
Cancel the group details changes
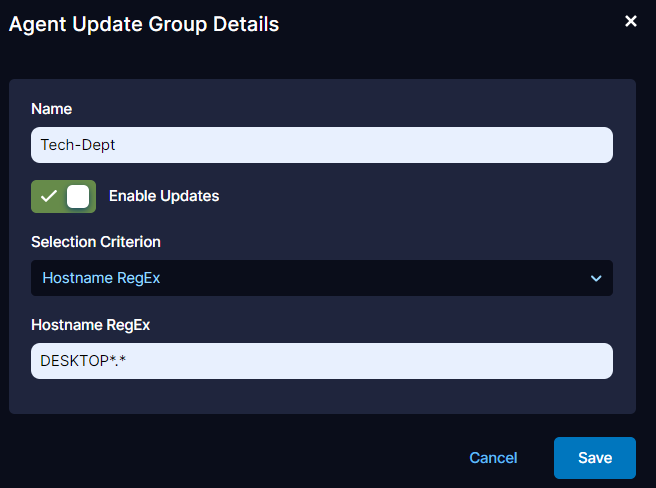pos(493,458)
